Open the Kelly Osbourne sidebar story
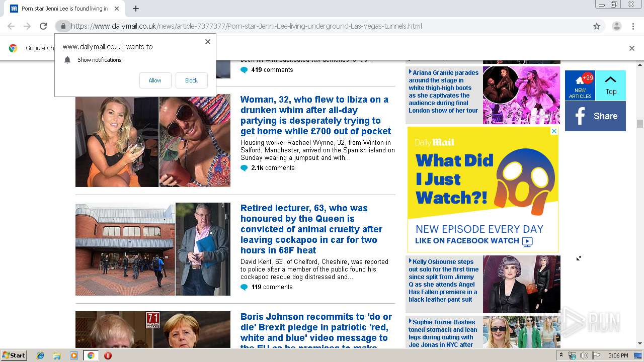644x362 pixels. 443,281
